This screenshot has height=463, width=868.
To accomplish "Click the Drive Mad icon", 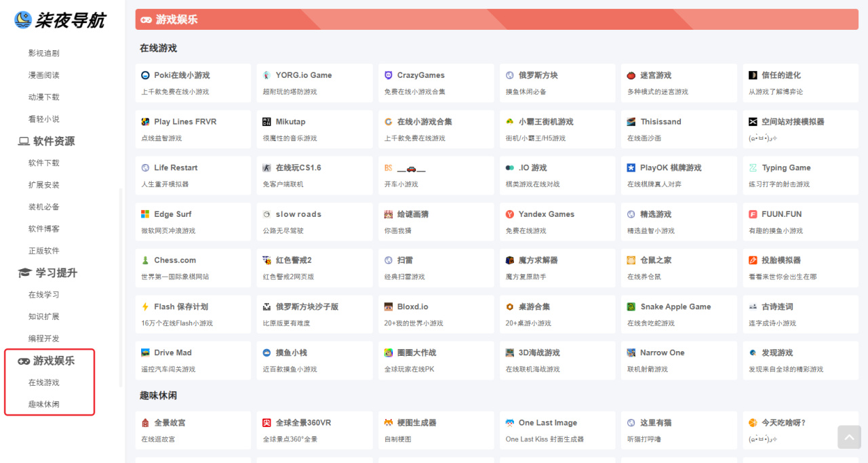I will 145,353.
